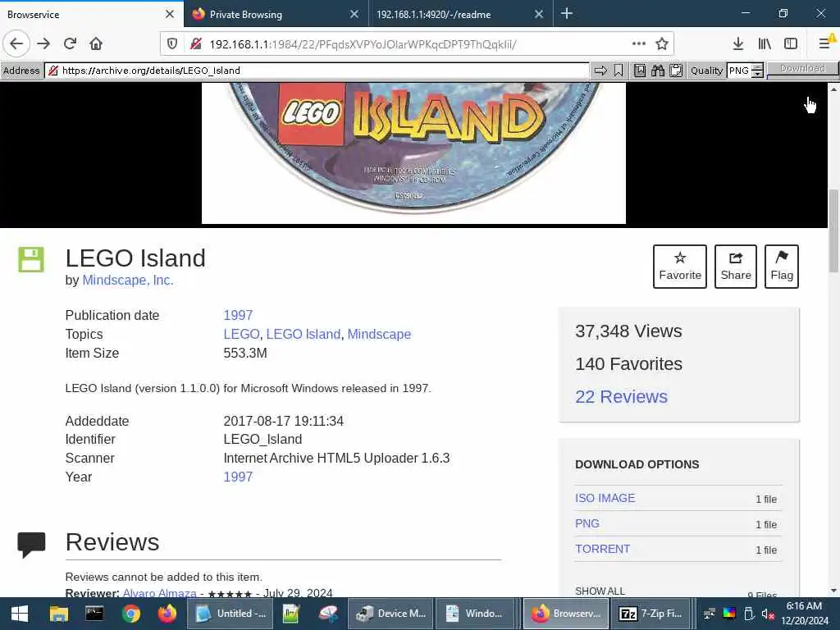
Task: Open the clock and date tray
Action: (805, 614)
